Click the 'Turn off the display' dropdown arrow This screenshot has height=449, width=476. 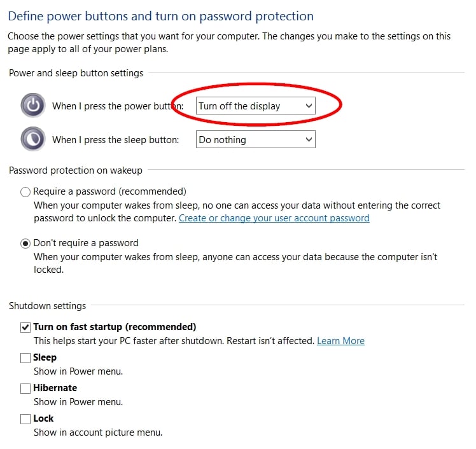click(x=309, y=106)
